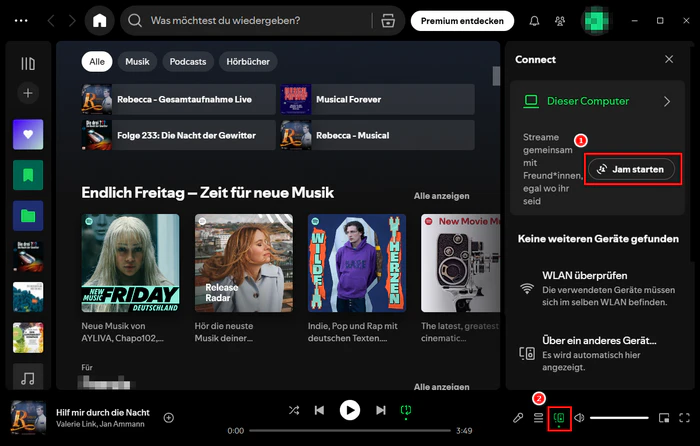
Task: Open the Wilde Herzen playlist cover
Action: coord(357,263)
